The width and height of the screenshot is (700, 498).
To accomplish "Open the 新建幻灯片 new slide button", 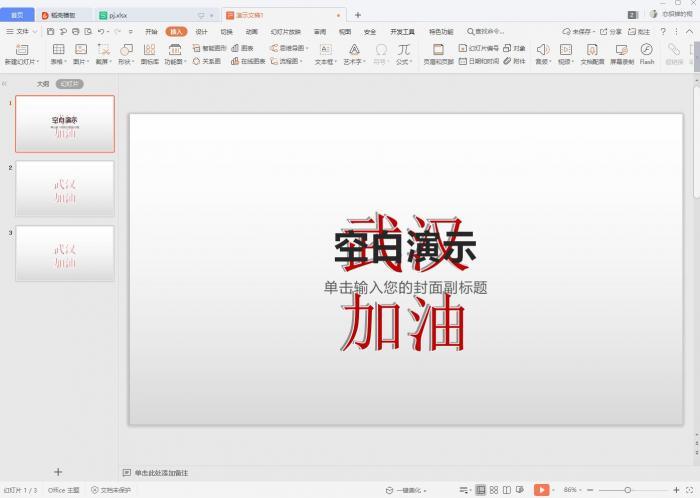I will point(21,54).
